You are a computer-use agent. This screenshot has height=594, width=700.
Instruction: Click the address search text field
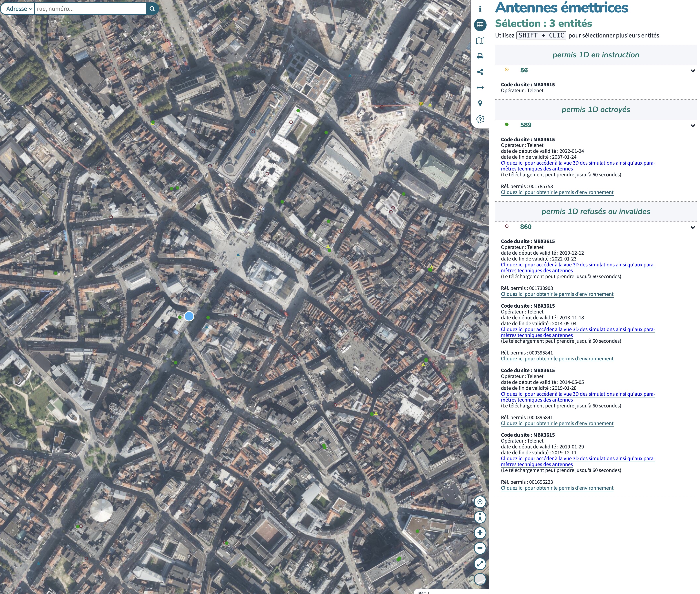click(x=90, y=9)
